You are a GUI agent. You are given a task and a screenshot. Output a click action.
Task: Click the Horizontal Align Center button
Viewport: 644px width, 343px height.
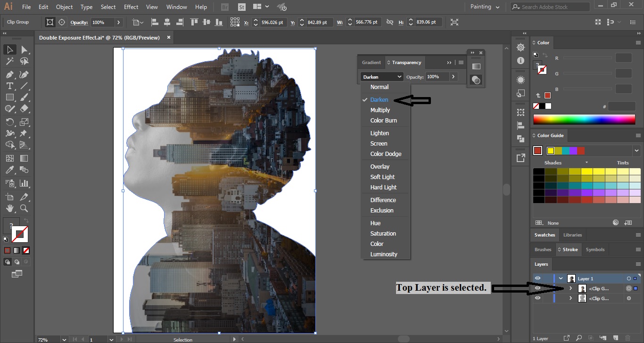pyautogui.click(x=167, y=22)
